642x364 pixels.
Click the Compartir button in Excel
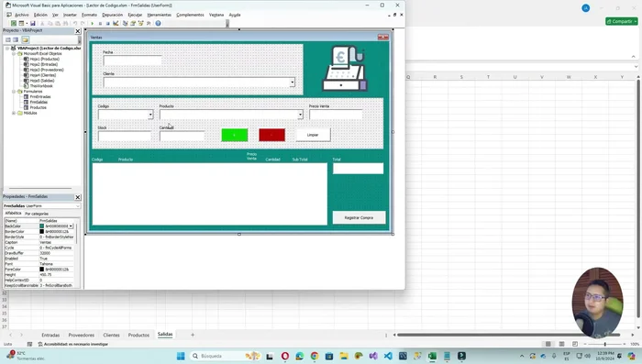click(622, 21)
